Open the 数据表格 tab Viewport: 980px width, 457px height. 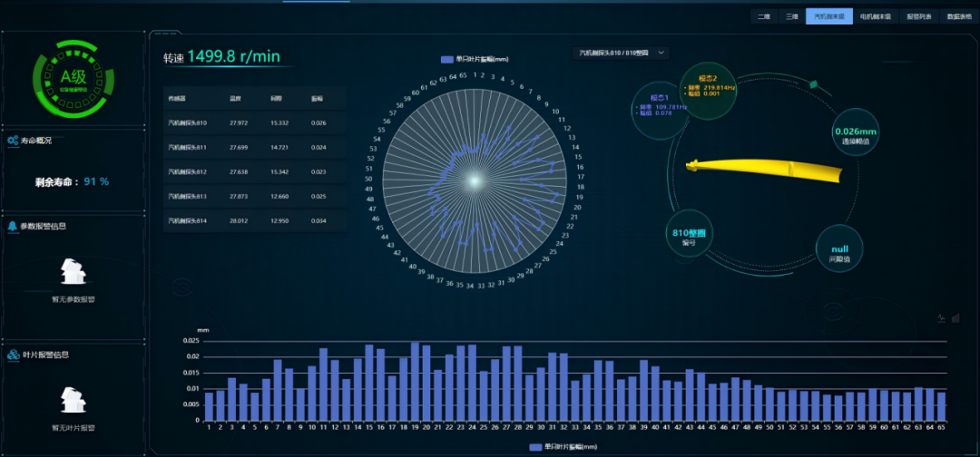tap(959, 16)
